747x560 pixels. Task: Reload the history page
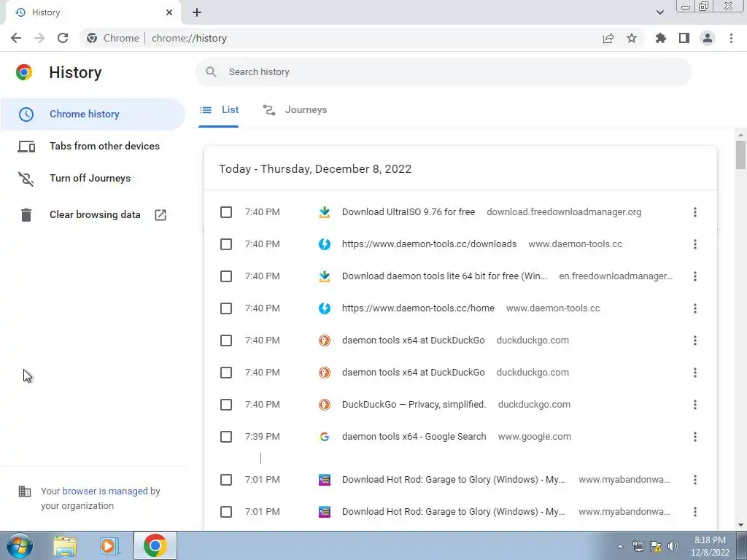point(63,38)
